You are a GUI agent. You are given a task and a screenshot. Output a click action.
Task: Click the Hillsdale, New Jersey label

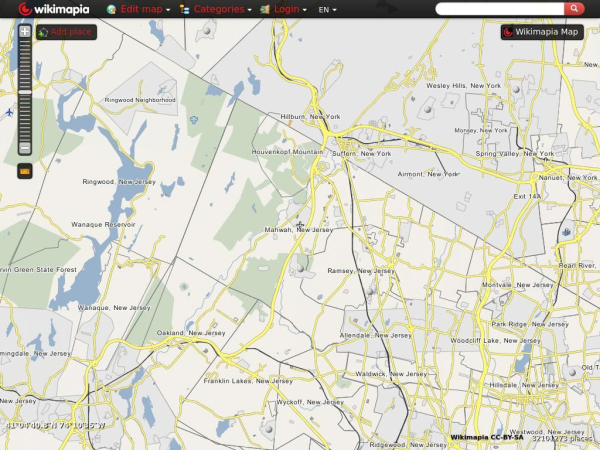tap(524, 385)
